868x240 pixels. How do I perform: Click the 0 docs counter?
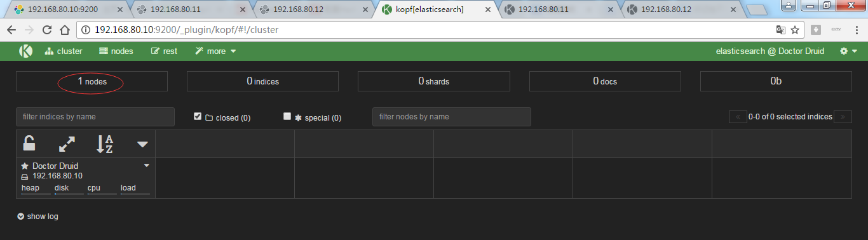[x=605, y=81]
